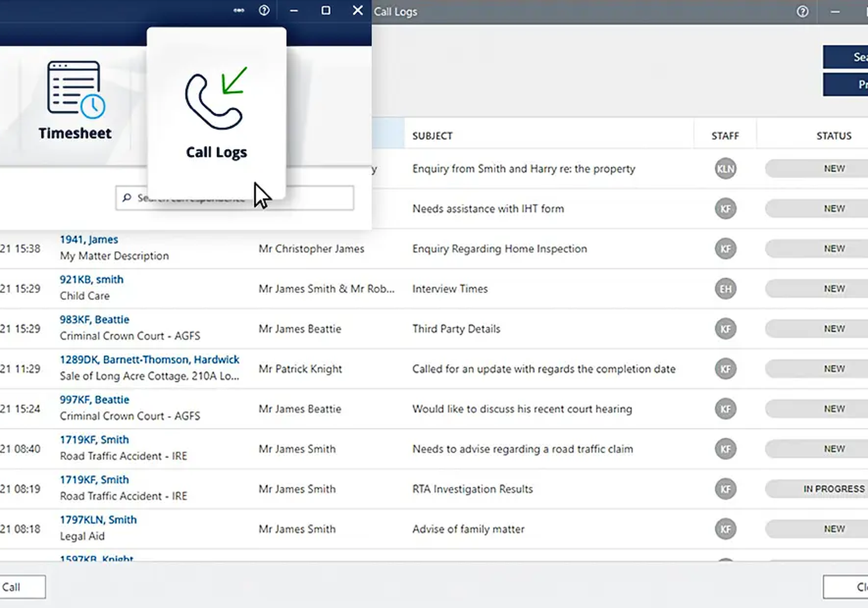Open matter link 983KF, Beattie

(94, 320)
